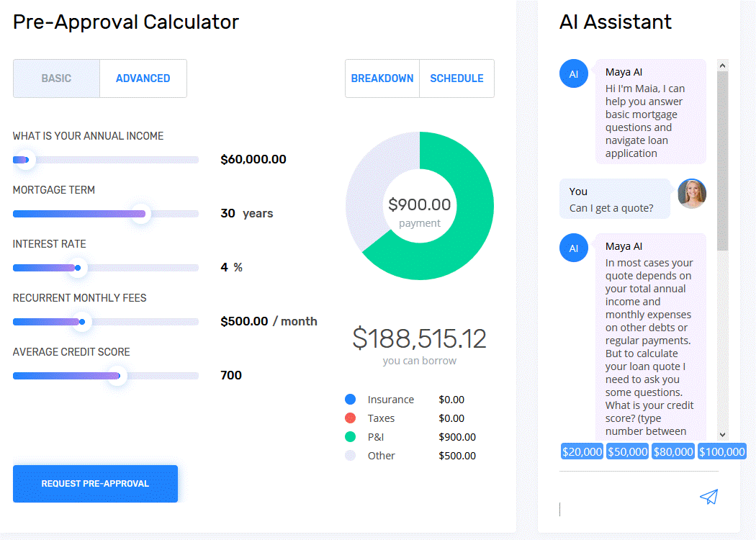The height and width of the screenshot is (540, 756).
Task: Switch to the BASIC tab
Action: (x=56, y=78)
